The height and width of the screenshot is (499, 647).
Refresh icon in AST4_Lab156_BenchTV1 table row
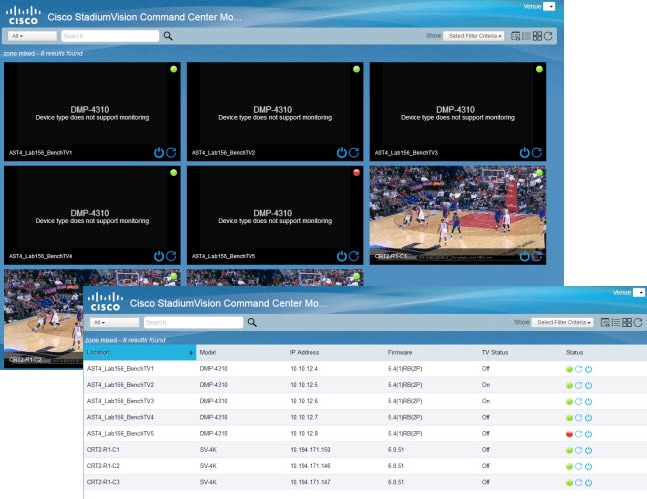[x=579, y=369]
